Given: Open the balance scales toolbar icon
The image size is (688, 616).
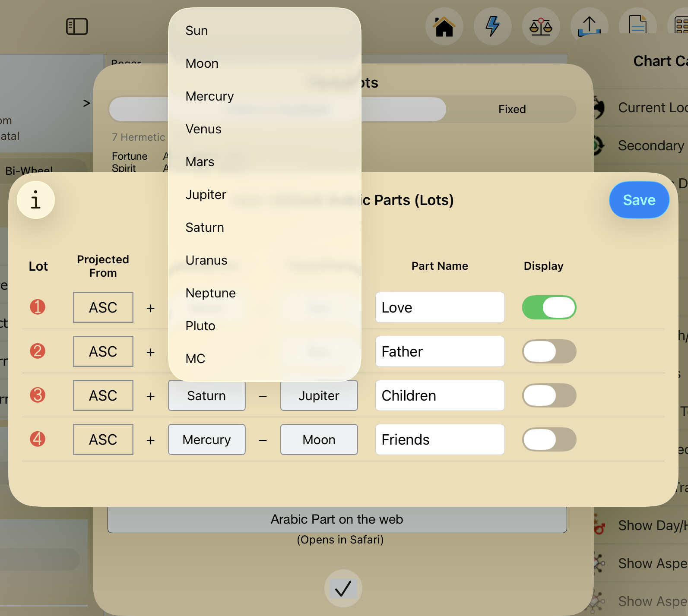Looking at the screenshot, I should click(x=541, y=26).
